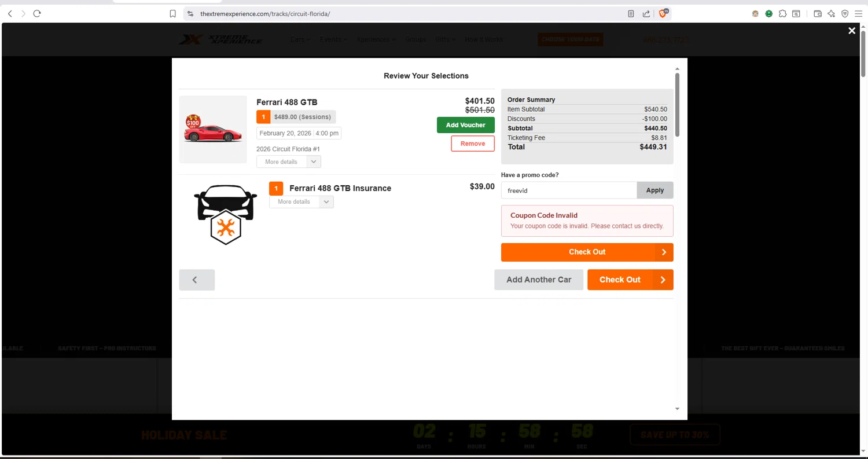The height and width of the screenshot is (459, 868).
Task: Click the share page icon
Action: pyautogui.click(x=646, y=13)
